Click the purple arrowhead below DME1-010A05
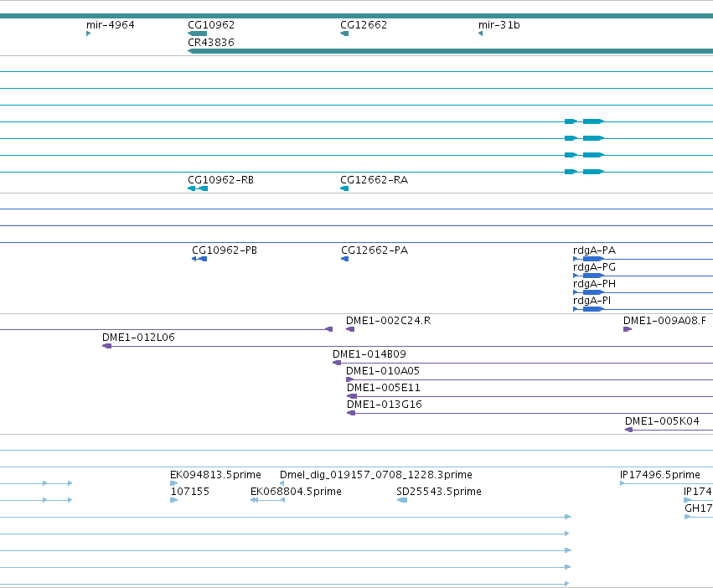The height and width of the screenshot is (588, 713). [350, 379]
